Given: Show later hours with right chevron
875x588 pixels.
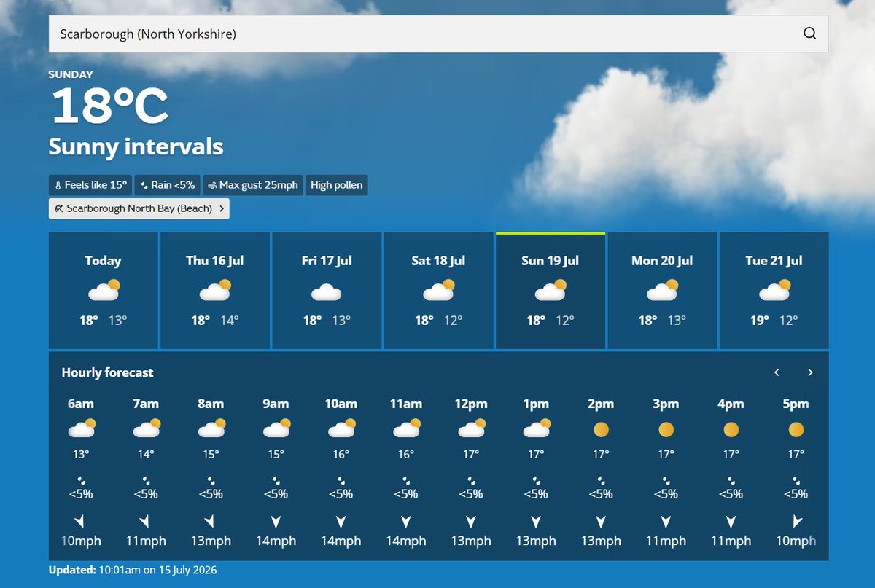Looking at the screenshot, I should click(810, 372).
